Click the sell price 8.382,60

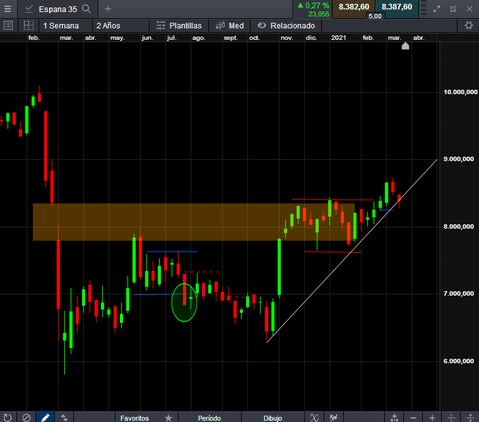point(354,7)
